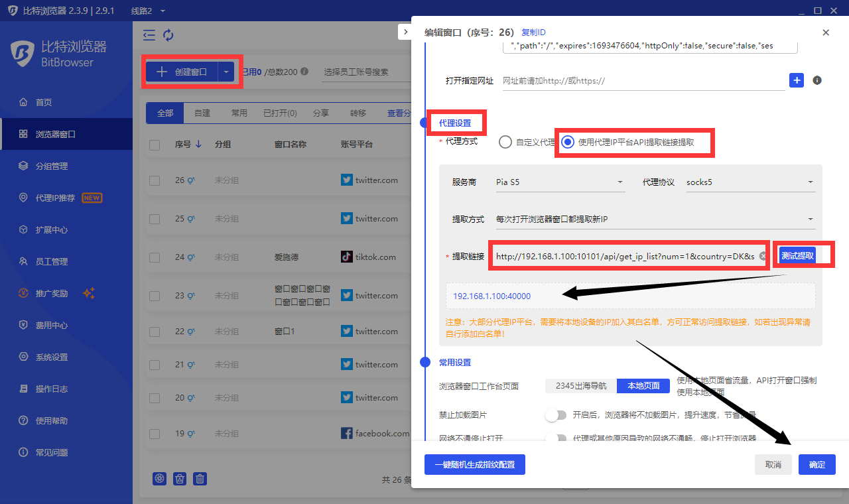
Task: Expand the 服务商 Pia S5 dropdown
Action: pos(559,182)
